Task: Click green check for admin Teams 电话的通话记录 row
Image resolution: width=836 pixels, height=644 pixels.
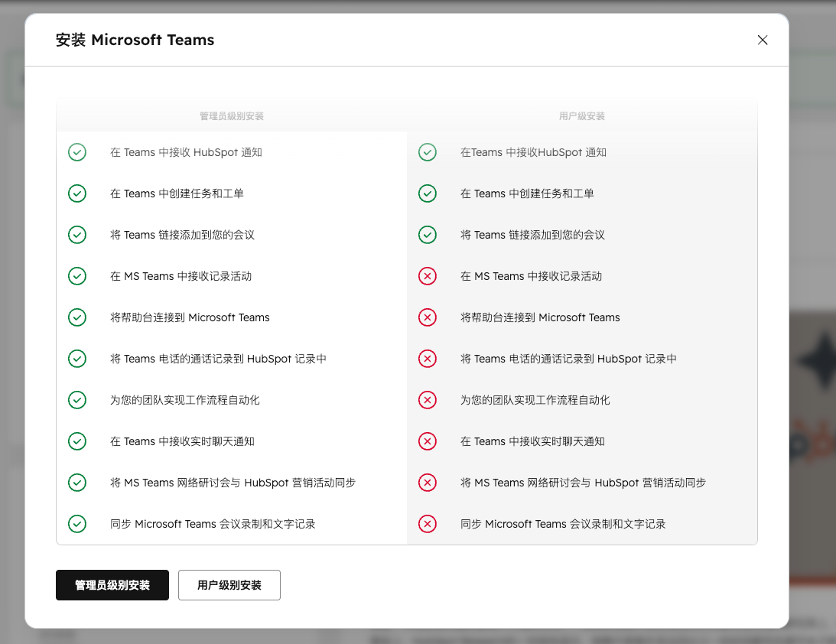Action: coord(77,359)
